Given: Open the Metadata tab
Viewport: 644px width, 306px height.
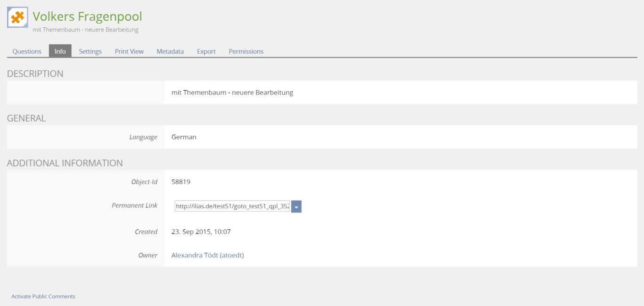Looking at the screenshot, I should pyautogui.click(x=170, y=51).
